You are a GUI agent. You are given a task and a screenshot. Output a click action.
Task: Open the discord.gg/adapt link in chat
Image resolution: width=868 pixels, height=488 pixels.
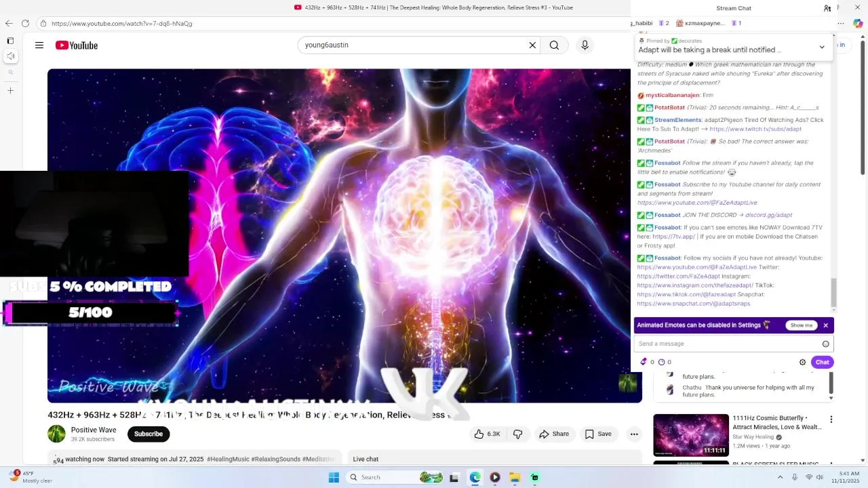pos(768,215)
